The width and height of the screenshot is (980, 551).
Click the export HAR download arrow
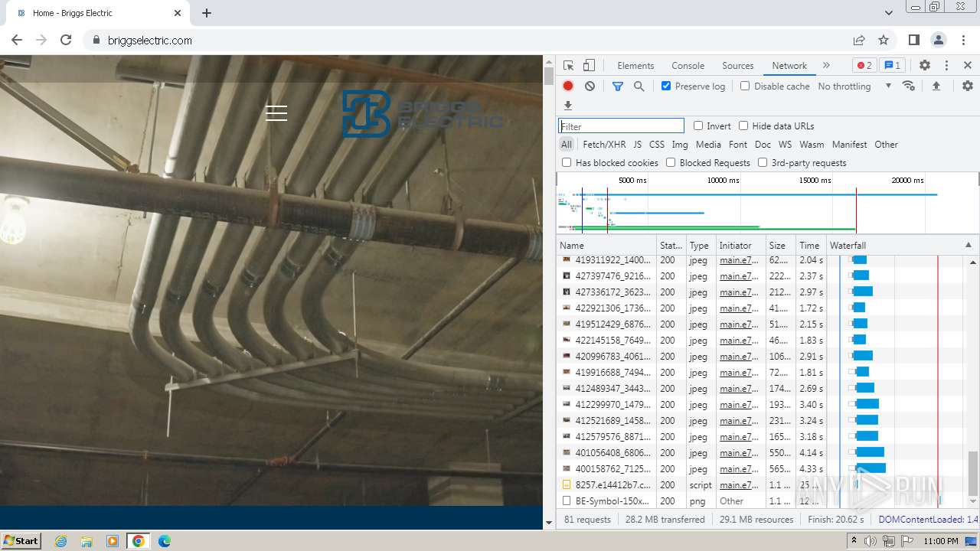[568, 106]
